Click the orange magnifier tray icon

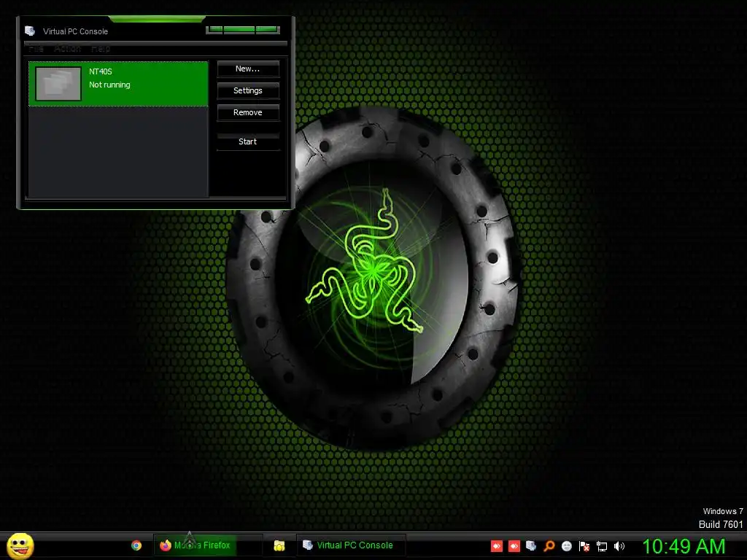(549, 546)
